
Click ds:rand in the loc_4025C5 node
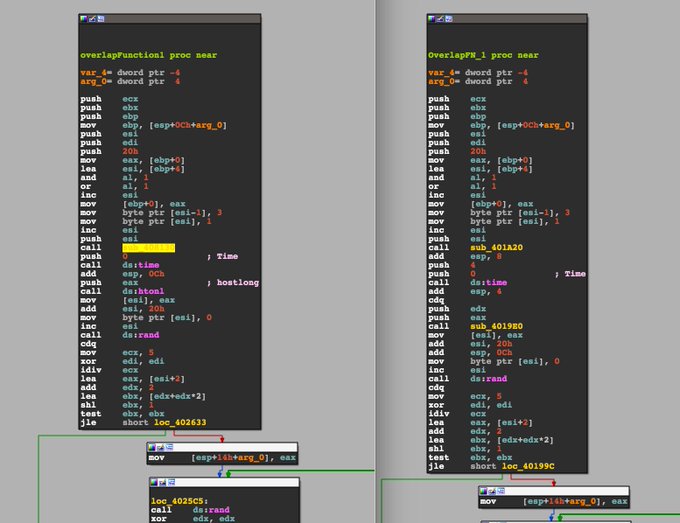211,510
